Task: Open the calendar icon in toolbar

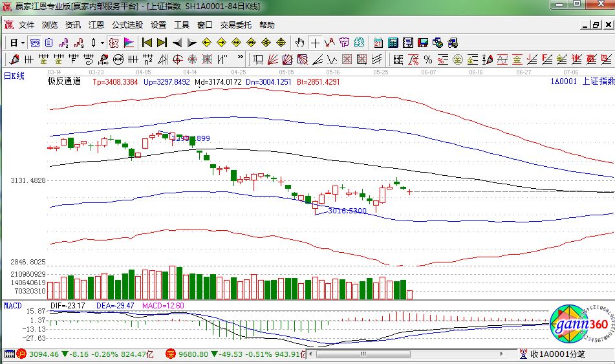Action: tap(378, 43)
